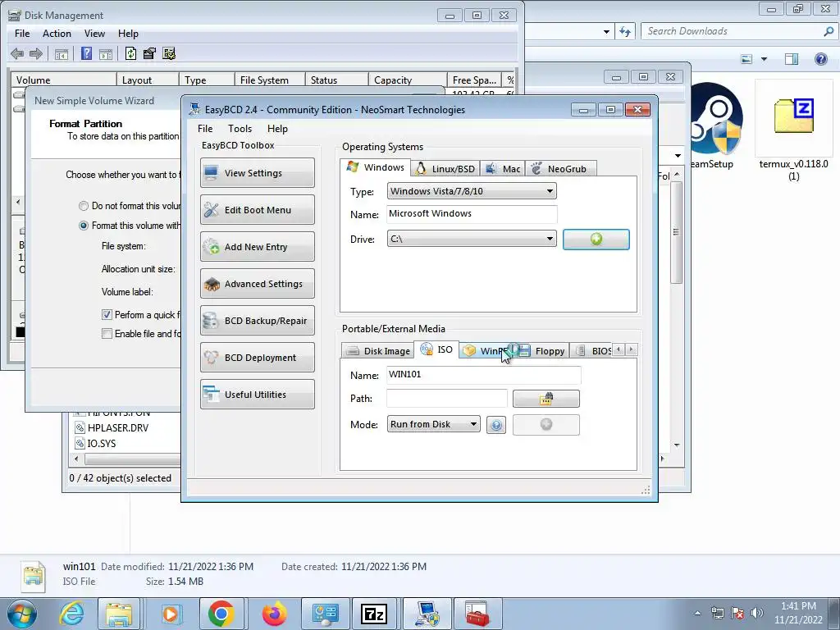Open EasyBCD File menu
The image size is (840, 630).
(204, 129)
